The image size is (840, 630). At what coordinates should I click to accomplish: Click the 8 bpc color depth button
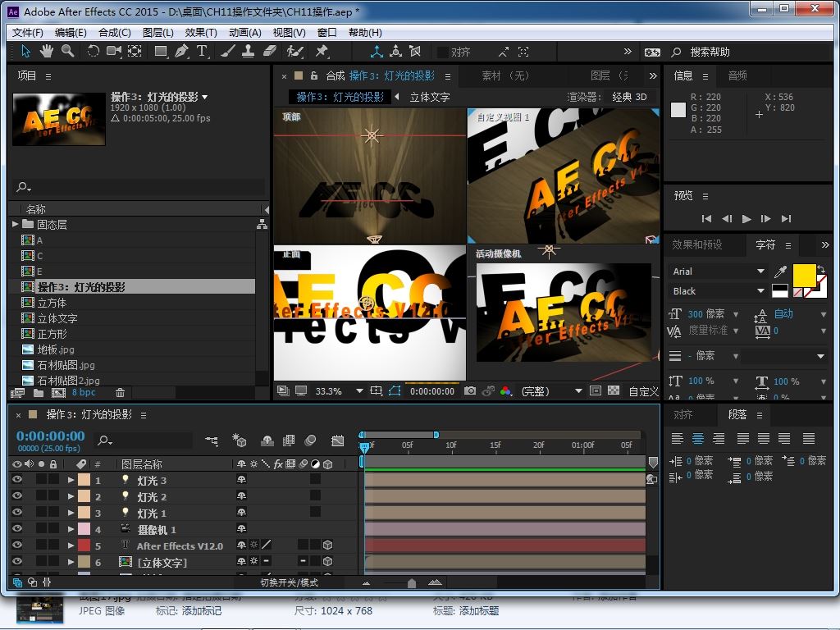point(84,392)
